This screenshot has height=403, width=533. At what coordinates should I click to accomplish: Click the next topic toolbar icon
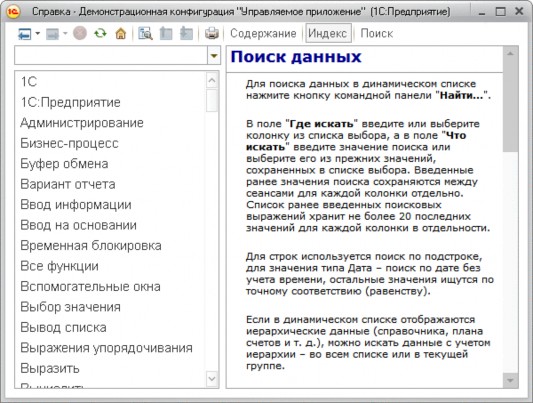point(187,33)
